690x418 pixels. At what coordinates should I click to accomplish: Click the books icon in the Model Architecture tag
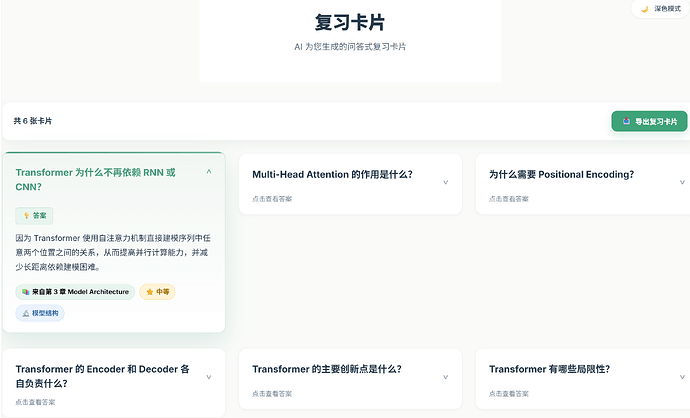(x=26, y=292)
